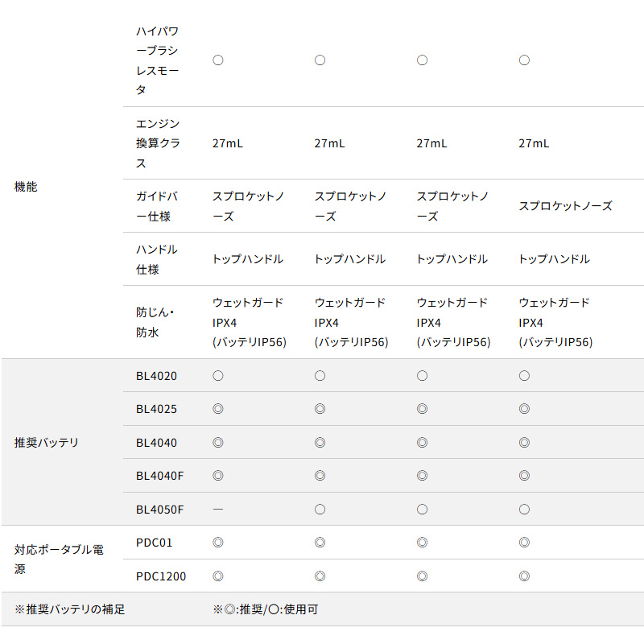Click the 27mL value in the first product column
Image resolution: width=644 pixels, height=644 pixels.
click(x=228, y=143)
